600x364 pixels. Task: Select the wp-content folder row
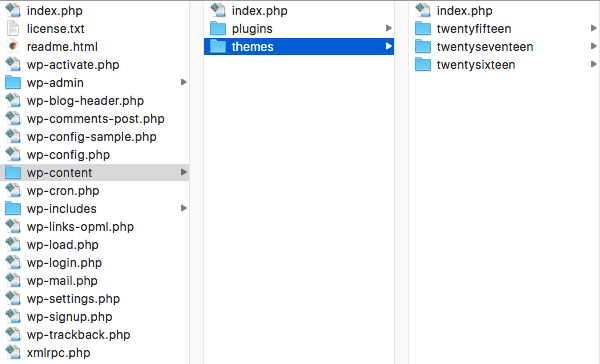(x=95, y=173)
